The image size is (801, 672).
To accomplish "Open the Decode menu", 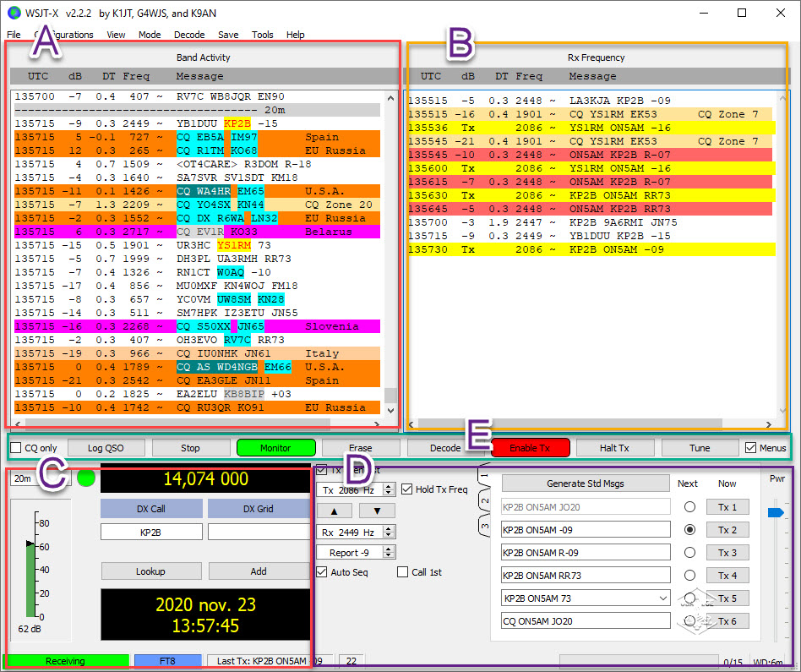I will coord(189,35).
